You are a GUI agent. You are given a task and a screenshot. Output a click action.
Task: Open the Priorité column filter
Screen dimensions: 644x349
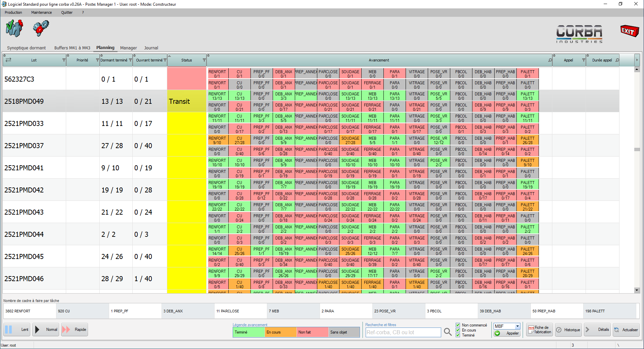97,60
